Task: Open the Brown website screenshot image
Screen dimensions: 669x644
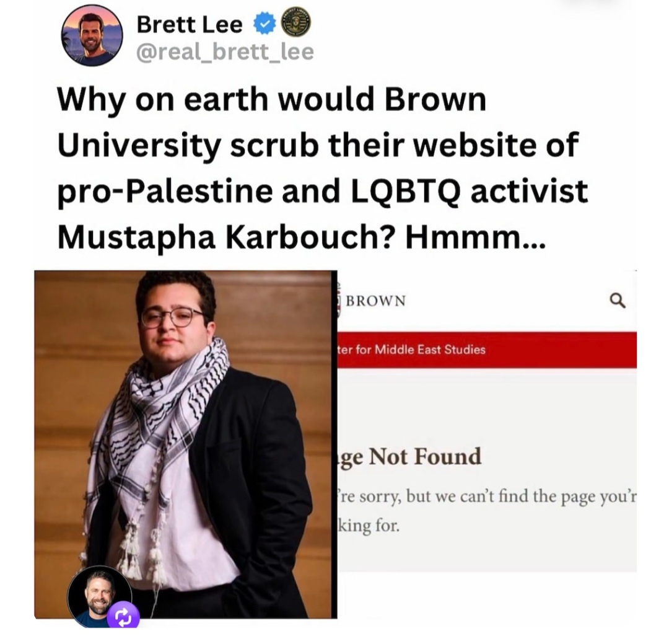Action: point(488,421)
